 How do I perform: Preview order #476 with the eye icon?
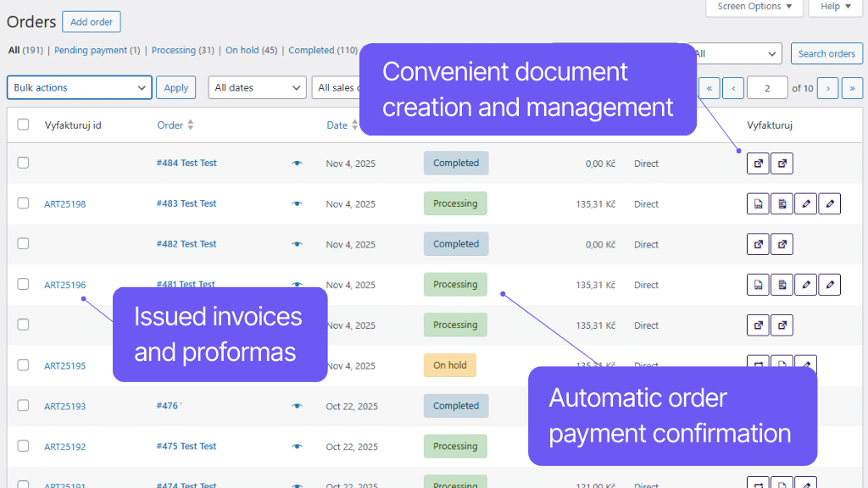pos(298,406)
